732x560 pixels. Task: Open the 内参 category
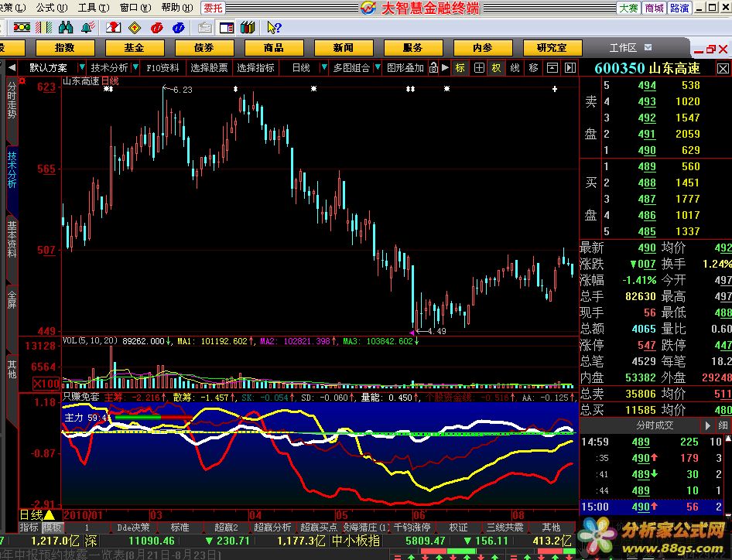click(x=483, y=48)
